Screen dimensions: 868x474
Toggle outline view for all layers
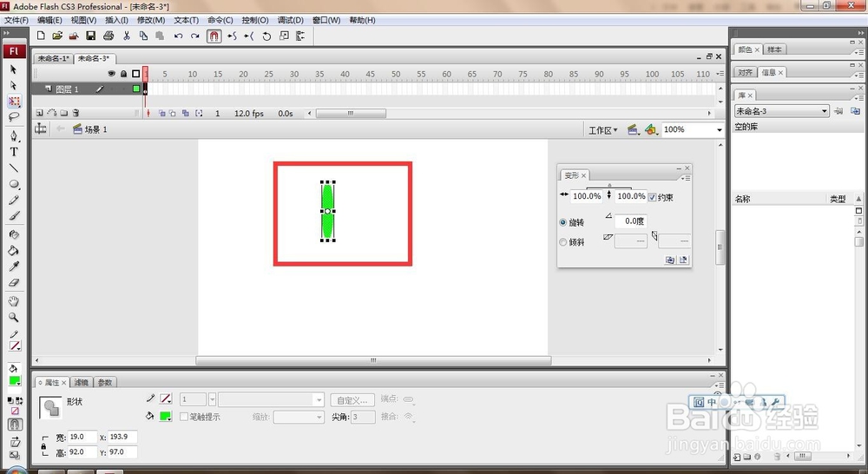tap(135, 74)
